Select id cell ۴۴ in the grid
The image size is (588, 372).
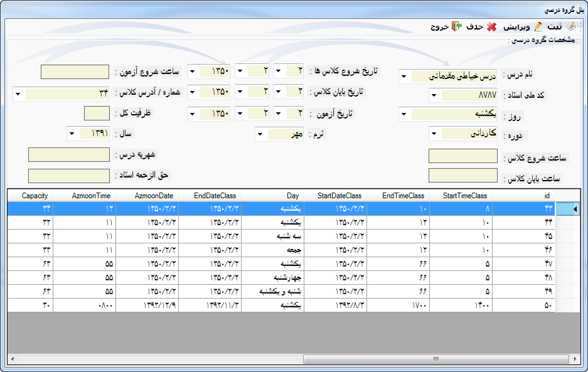pos(523,222)
